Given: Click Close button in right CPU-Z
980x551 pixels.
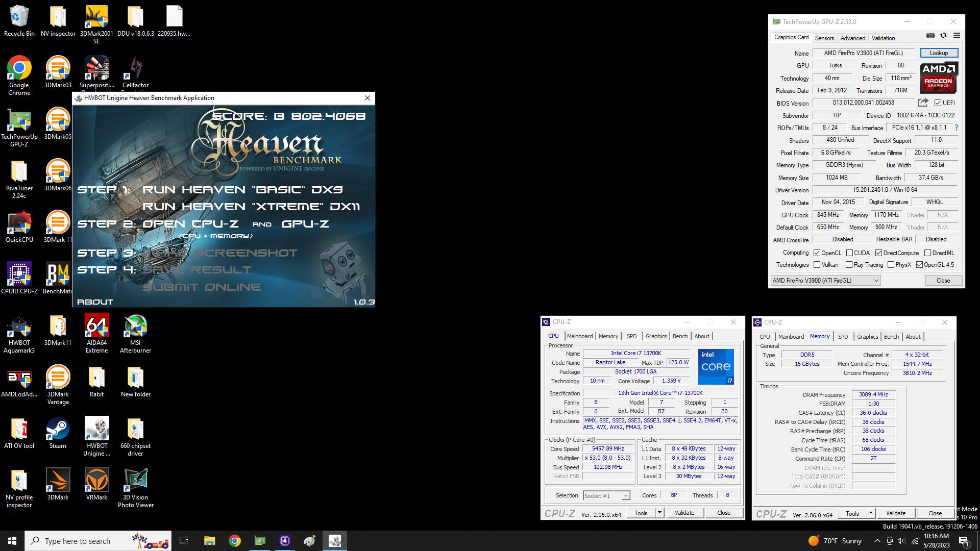Looking at the screenshot, I should tap(935, 513).
